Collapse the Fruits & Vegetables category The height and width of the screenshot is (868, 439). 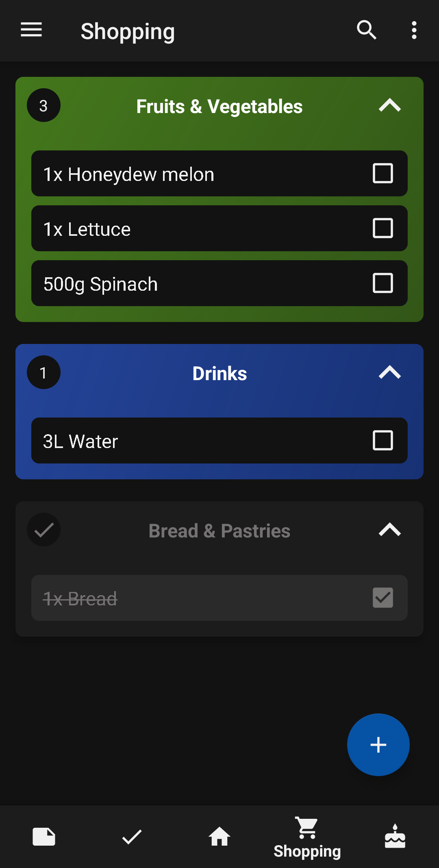click(389, 106)
